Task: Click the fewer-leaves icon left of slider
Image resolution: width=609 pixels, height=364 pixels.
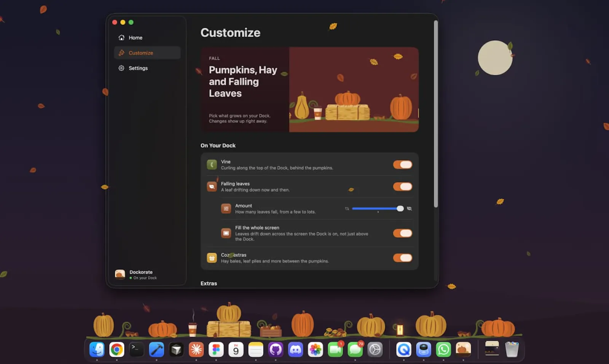Action: 347,208
